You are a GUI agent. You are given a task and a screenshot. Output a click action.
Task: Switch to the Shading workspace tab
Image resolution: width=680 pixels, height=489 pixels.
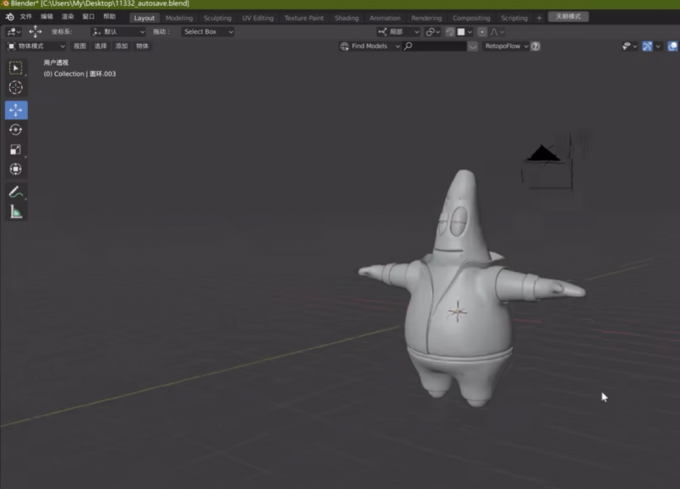(x=347, y=18)
